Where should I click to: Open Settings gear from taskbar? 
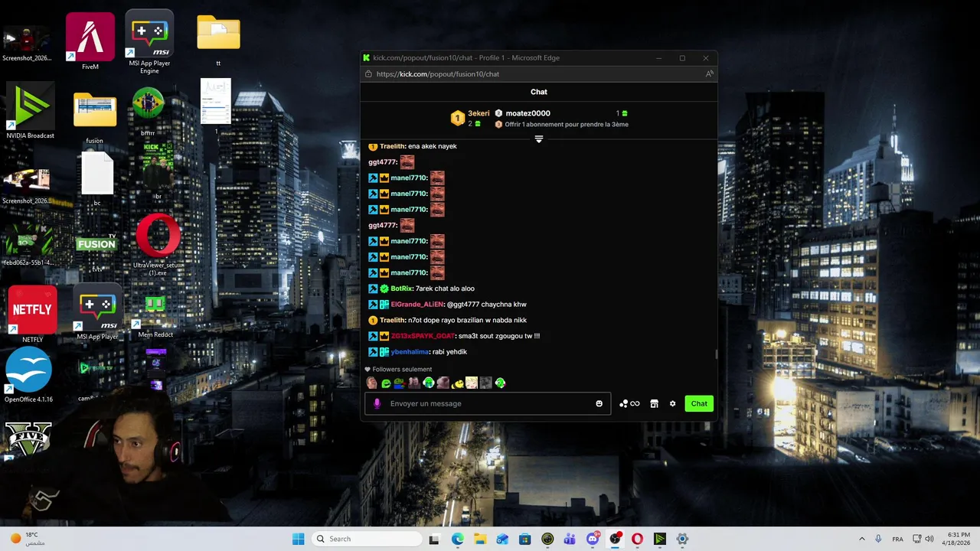click(682, 539)
